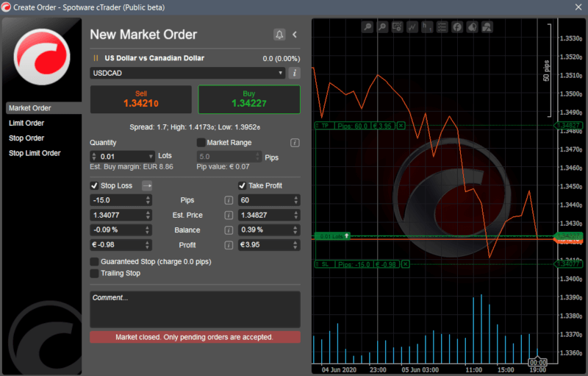Click the Buy 1.34227 button
588x376 pixels.
click(x=249, y=99)
